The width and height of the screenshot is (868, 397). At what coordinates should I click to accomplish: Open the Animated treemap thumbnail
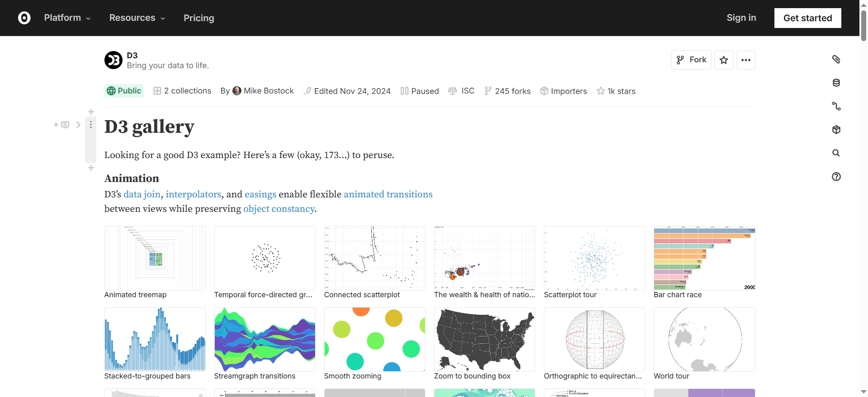tap(155, 258)
